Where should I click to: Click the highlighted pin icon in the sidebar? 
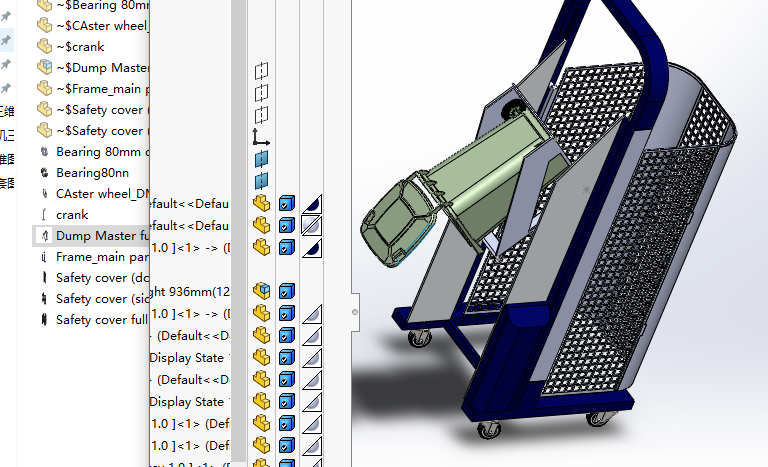click(x=6, y=40)
